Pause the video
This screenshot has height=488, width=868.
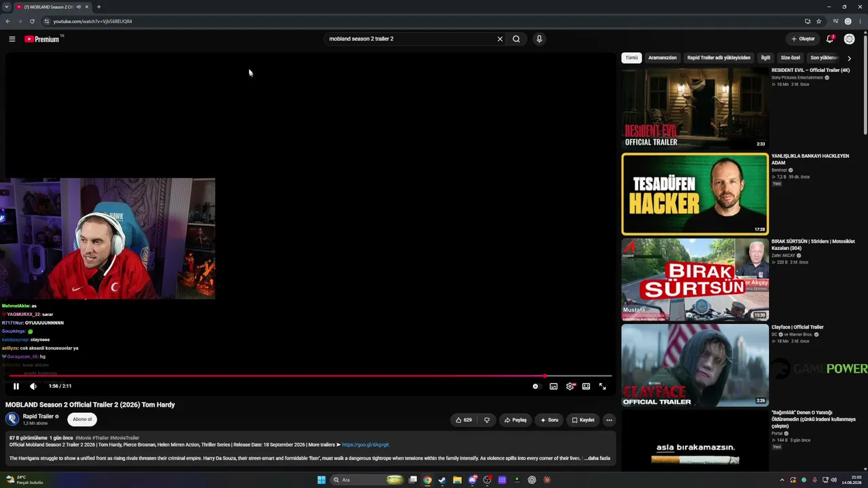pyautogui.click(x=16, y=386)
